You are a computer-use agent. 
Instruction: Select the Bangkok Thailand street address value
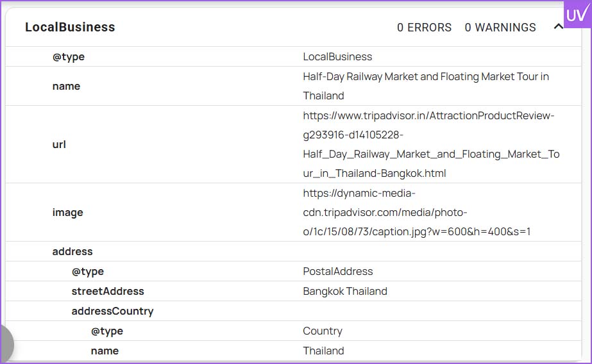(x=344, y=291)
